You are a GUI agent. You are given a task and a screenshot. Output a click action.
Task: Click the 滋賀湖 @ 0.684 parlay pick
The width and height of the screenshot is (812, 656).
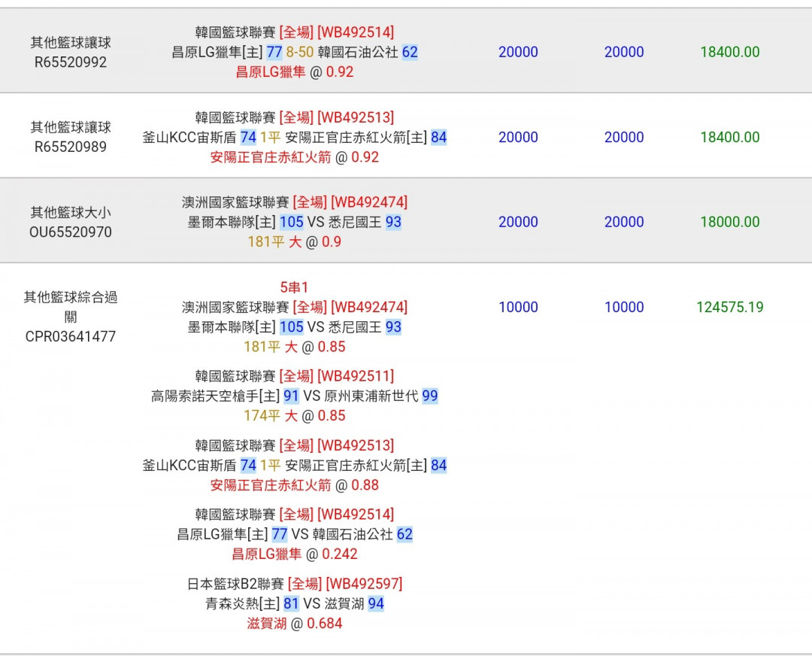click(x=294, y=624)
